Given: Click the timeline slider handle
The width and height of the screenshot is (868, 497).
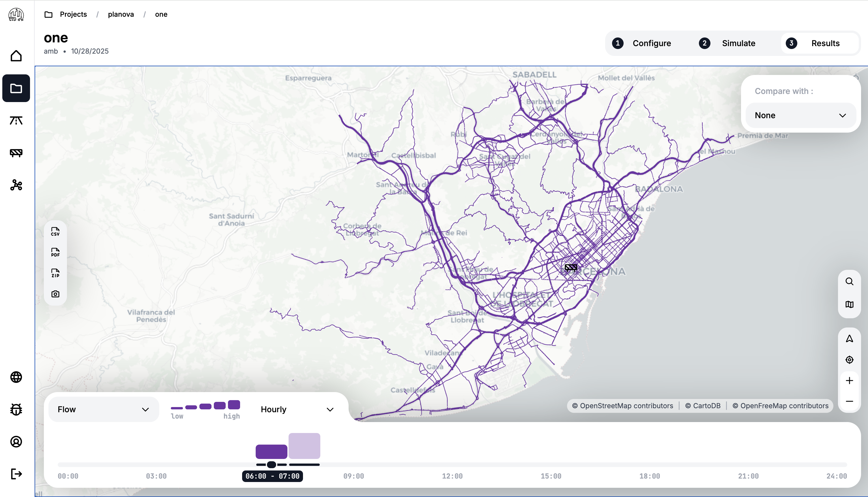Looking at the screenshot, I should click(x=271, y=465).
